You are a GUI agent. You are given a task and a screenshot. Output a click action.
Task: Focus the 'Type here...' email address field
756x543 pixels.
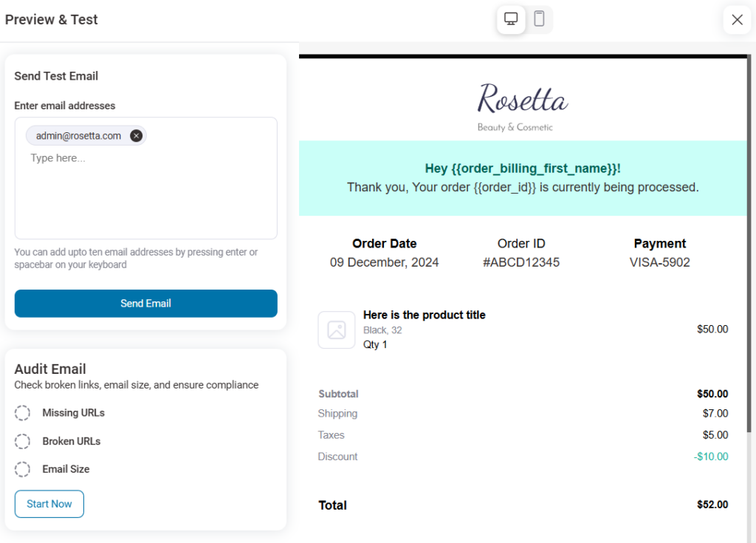[146, 158]
